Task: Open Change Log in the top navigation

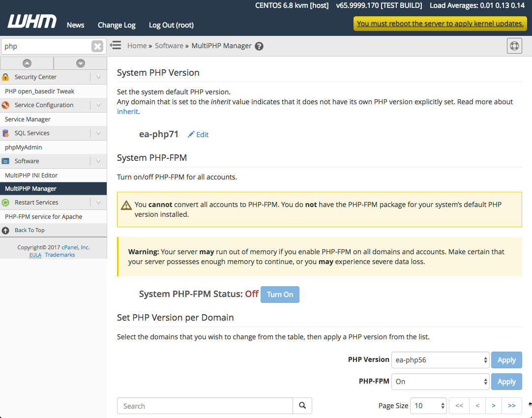Action: pyautogui.click(x=117, y=25)
